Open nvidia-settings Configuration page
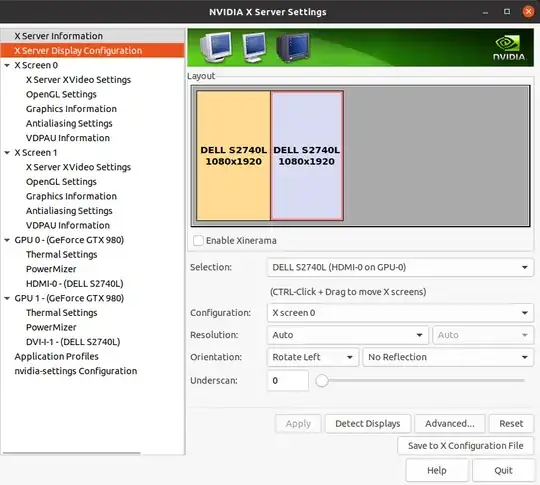Image resolution: width=540 pixels, height=485 pixels. pyautogui.click(x=76, y=371)
